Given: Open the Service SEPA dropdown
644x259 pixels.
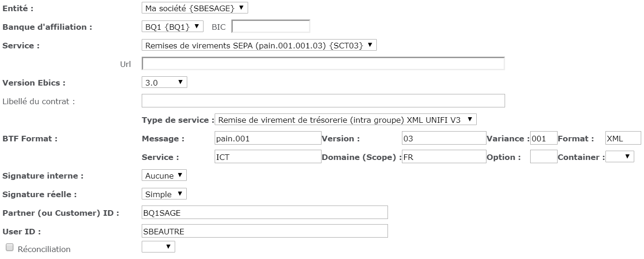Looking at the screenshot, I should tap(259, 45).
